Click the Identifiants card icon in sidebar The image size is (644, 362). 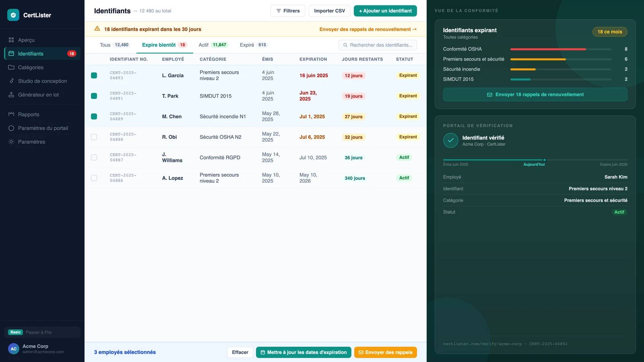tap(11, 53)
